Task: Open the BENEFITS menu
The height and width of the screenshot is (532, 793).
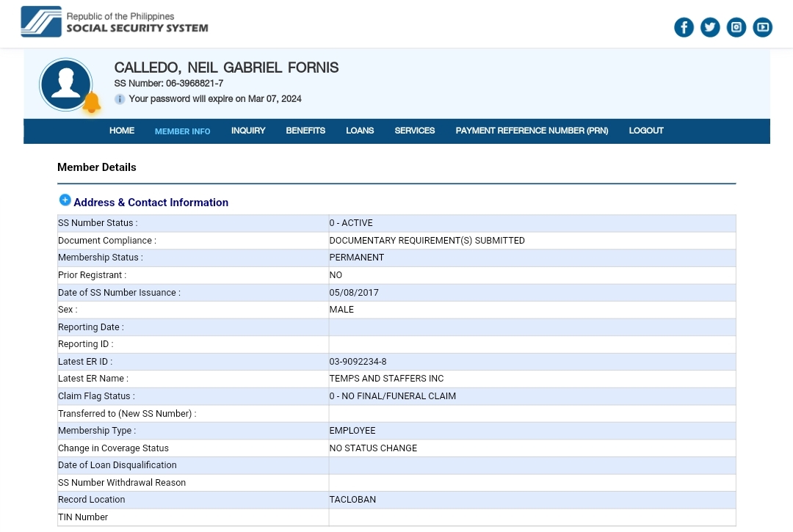Action: coord(305,131)
